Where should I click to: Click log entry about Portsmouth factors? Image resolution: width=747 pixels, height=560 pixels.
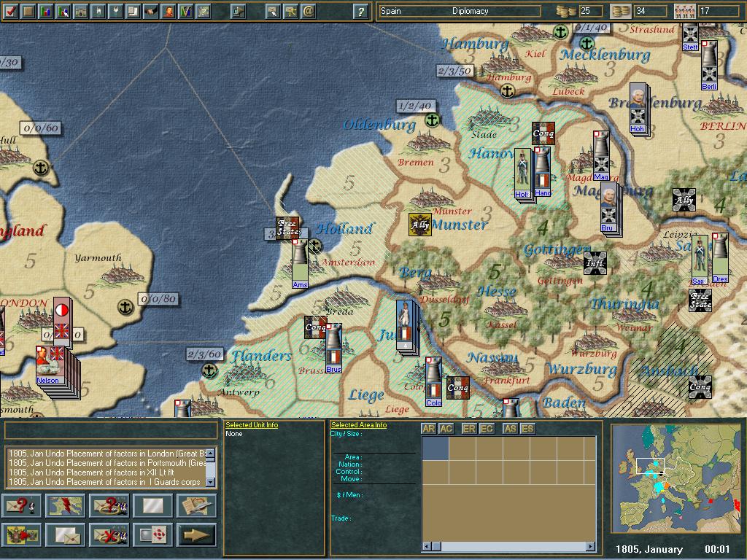pyautogui.click(x=107, y=463)
